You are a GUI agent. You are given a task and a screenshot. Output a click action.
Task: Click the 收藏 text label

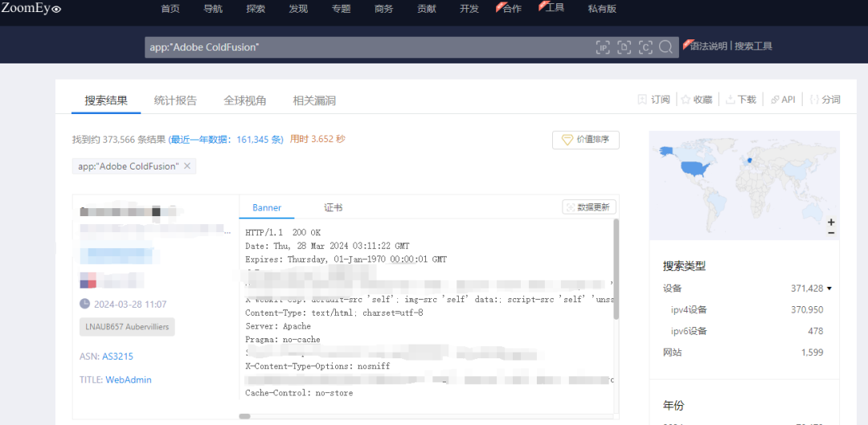703,100
